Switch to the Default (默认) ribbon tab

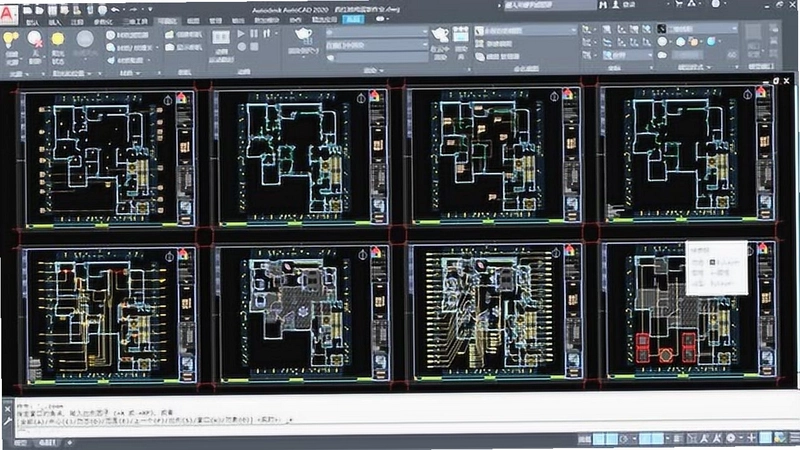[x=32, y=22]
